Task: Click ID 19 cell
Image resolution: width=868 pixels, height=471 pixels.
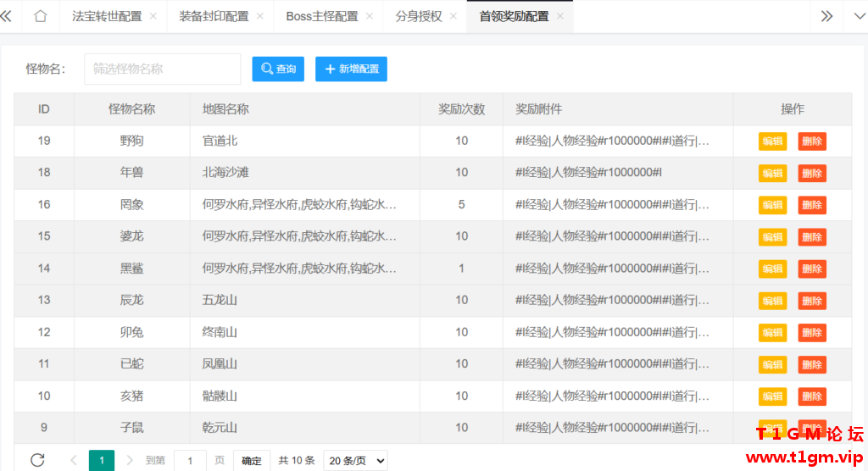Action: [44, 141]
